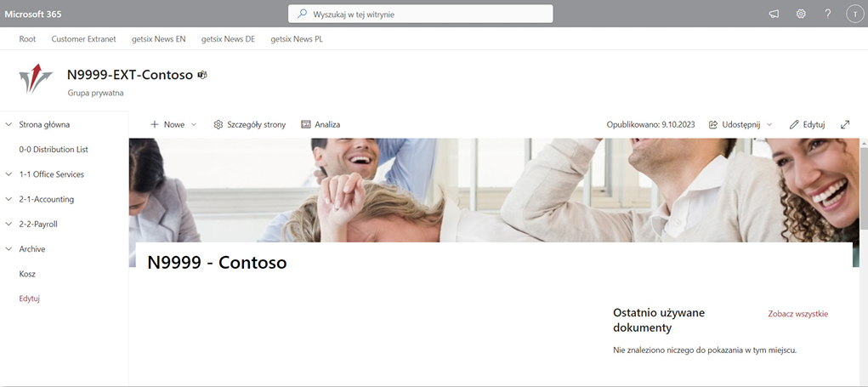Expand the 2-1-Accounting chevron

point(9,199)
